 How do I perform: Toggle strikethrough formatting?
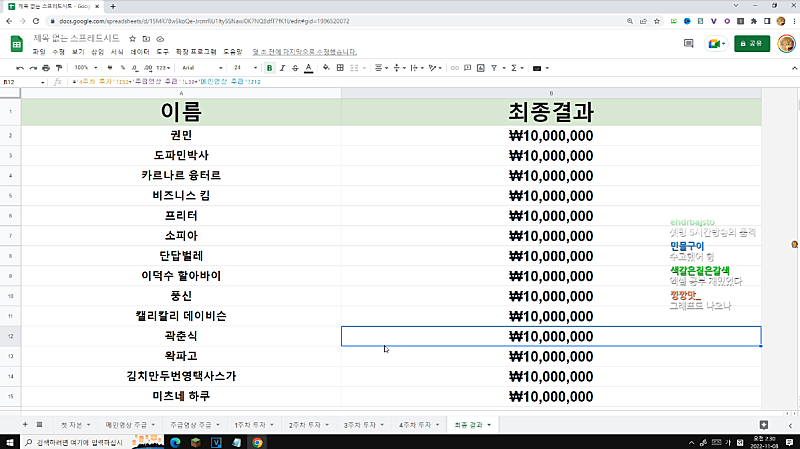[295, 68]
